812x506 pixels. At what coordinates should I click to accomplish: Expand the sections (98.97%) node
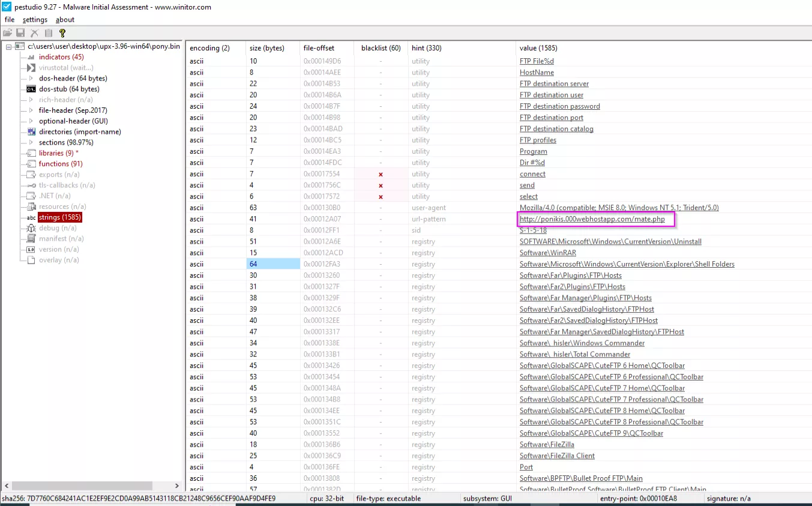(x=31, y=143)
